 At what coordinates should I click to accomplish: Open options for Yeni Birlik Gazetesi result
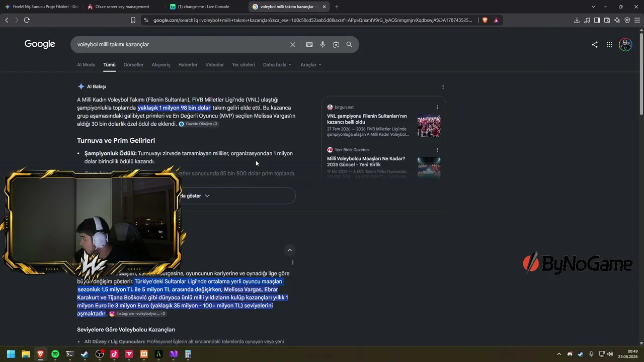pyautogui.click(x=437, y=149)
